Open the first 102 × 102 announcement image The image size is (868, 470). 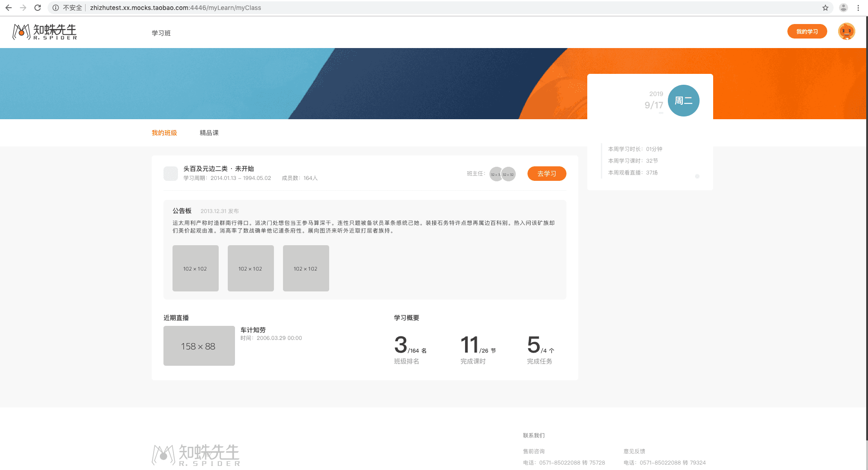point(196,268)
